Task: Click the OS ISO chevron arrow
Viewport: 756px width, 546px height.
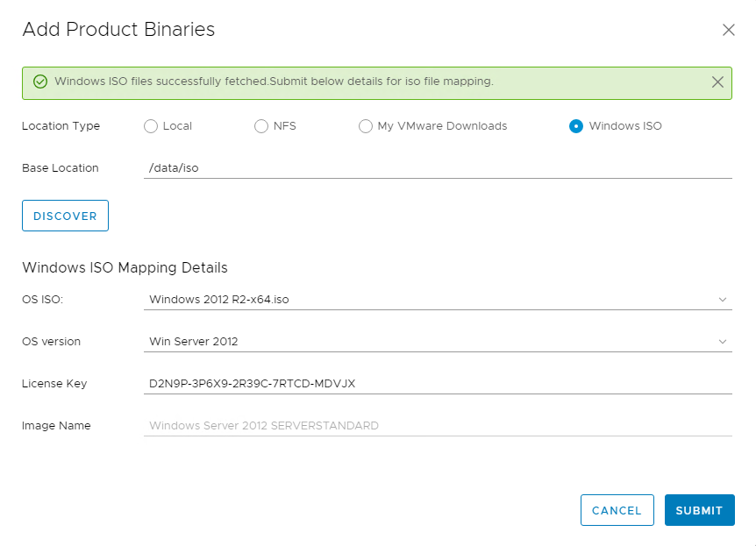Action: tap(723, 300)
